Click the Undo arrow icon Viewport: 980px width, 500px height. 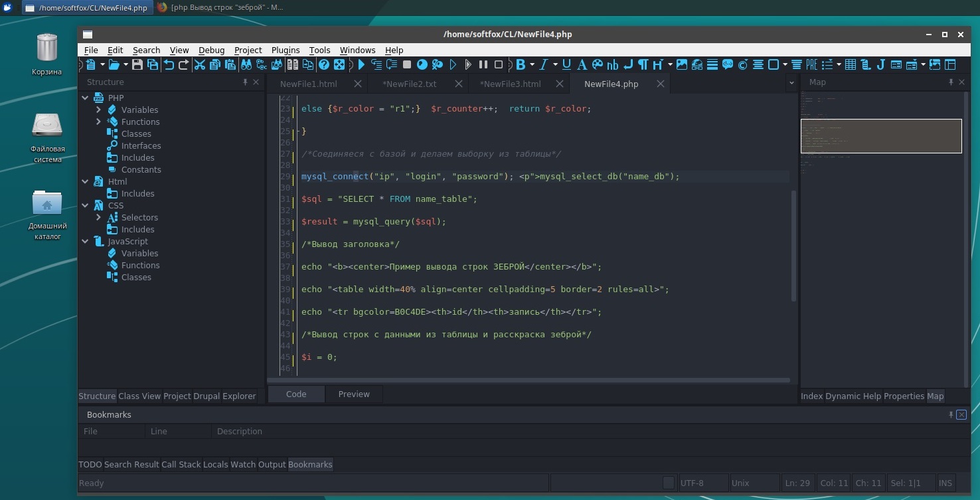point(169,64)
